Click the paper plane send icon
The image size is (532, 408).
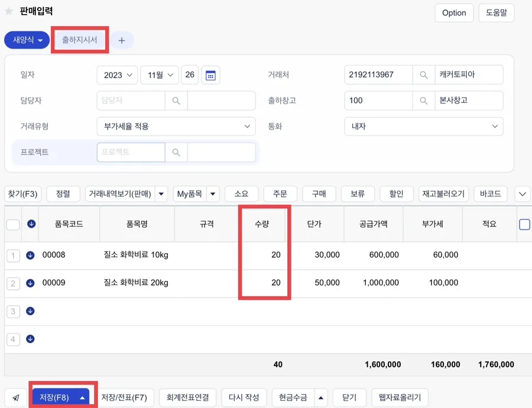16,397
